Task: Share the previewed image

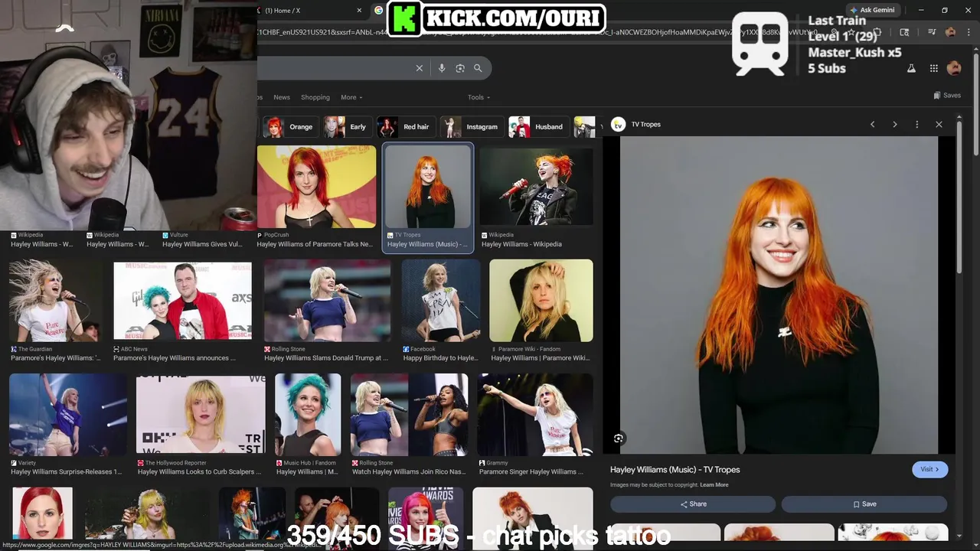Action: pos(693,504)
